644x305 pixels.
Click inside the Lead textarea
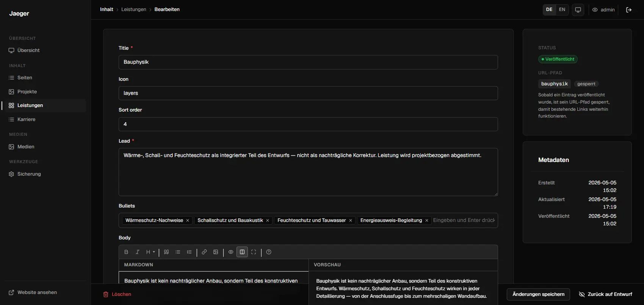click(308, 172)
